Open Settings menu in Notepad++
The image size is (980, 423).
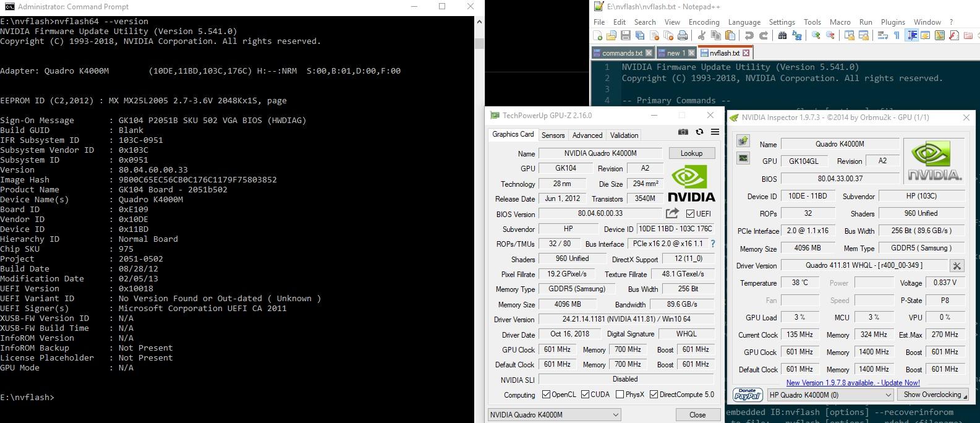[x=782, y=22]
